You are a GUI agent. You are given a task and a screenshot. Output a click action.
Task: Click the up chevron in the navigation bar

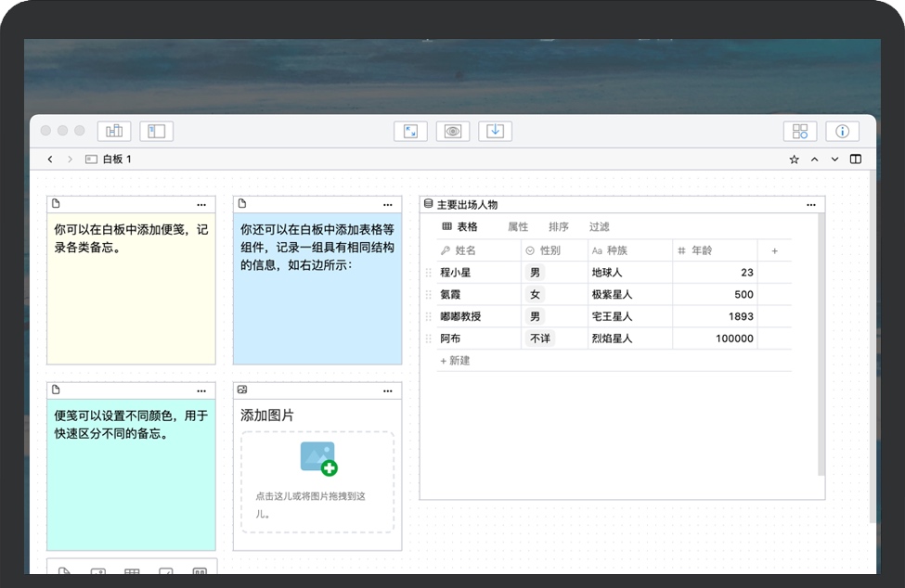[x=815, y=160]
